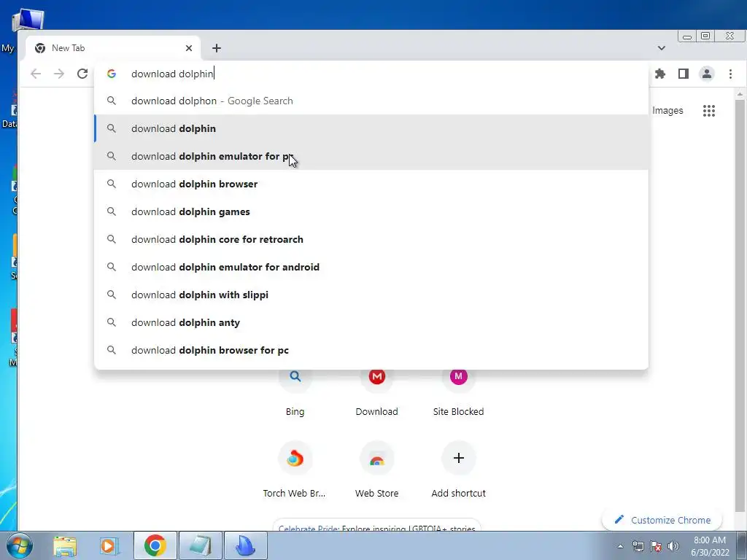Choose 'download dolphin anty' suggestion
The image size is (747, 560).
click(371, 322)
